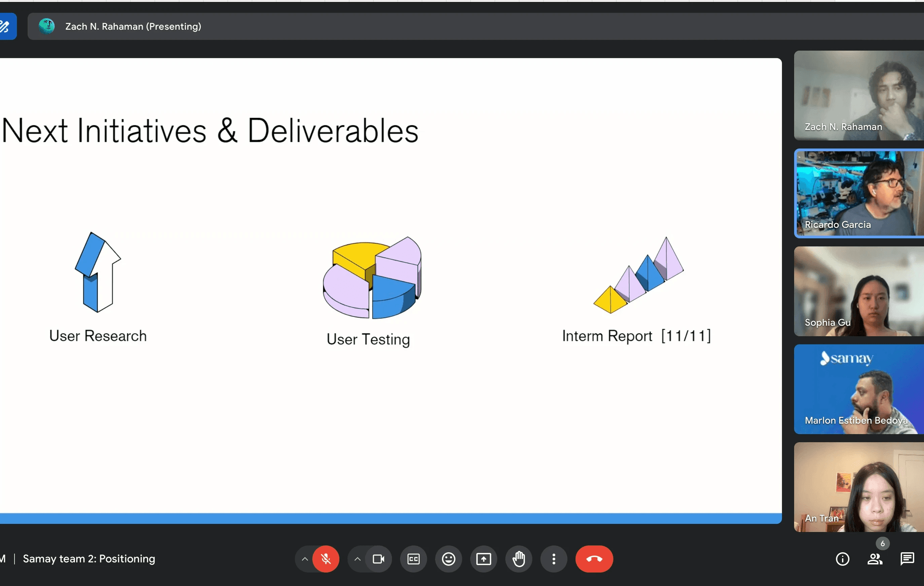Unmute the microphone
Image resolution: width=924 pixels, height=586 pixels.
pos(326,559)
